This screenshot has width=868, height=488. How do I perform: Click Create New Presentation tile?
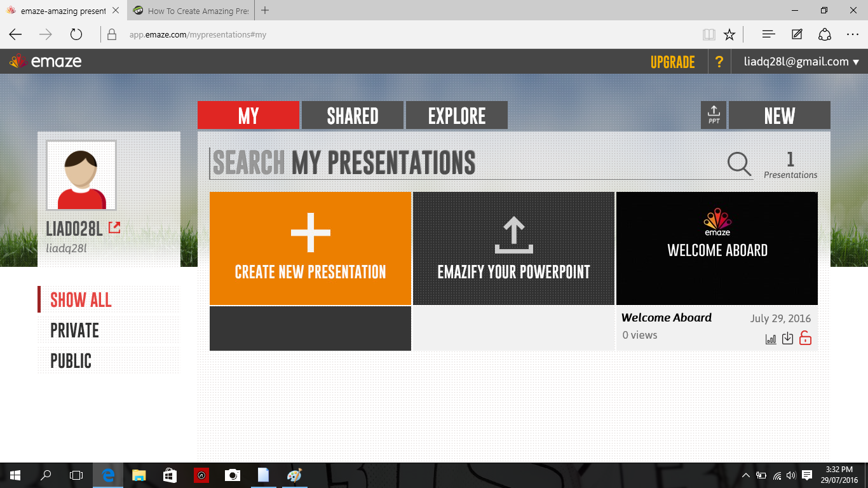(311, 248)
